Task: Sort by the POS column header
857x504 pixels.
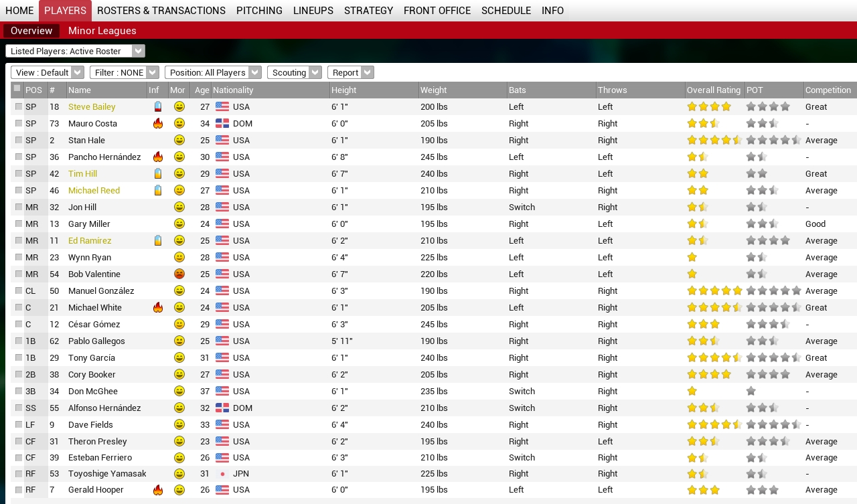Action: coord(35,90)
